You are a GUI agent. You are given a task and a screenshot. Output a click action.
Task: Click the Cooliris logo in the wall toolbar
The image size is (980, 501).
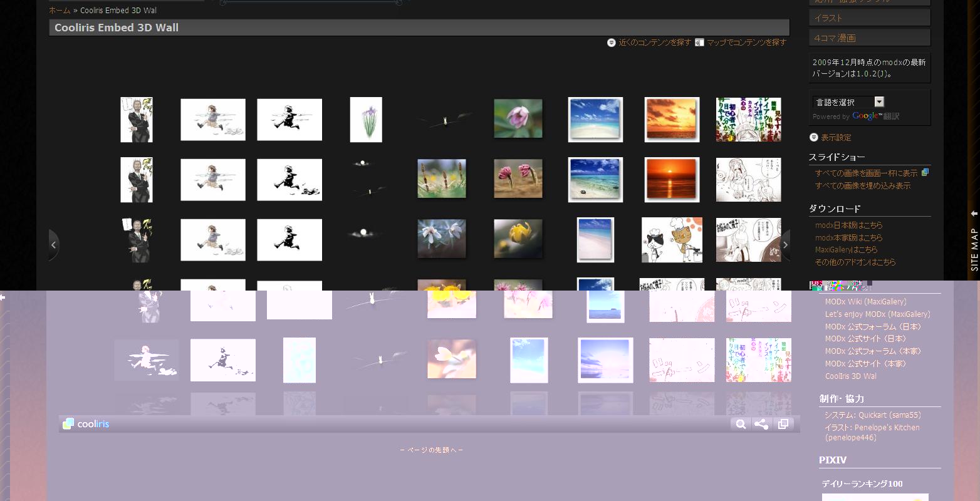pos(86,424)
